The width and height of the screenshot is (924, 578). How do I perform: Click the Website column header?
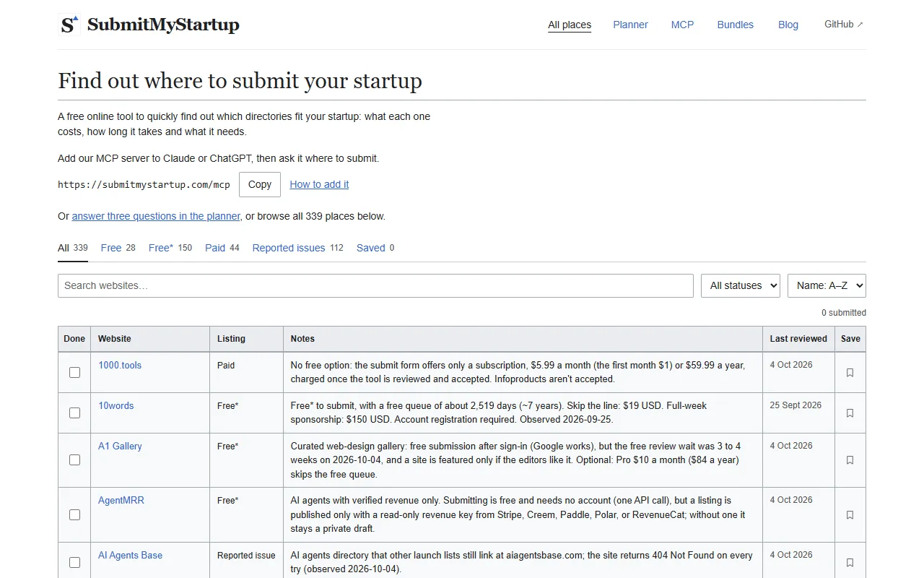[x=150, y=339]
